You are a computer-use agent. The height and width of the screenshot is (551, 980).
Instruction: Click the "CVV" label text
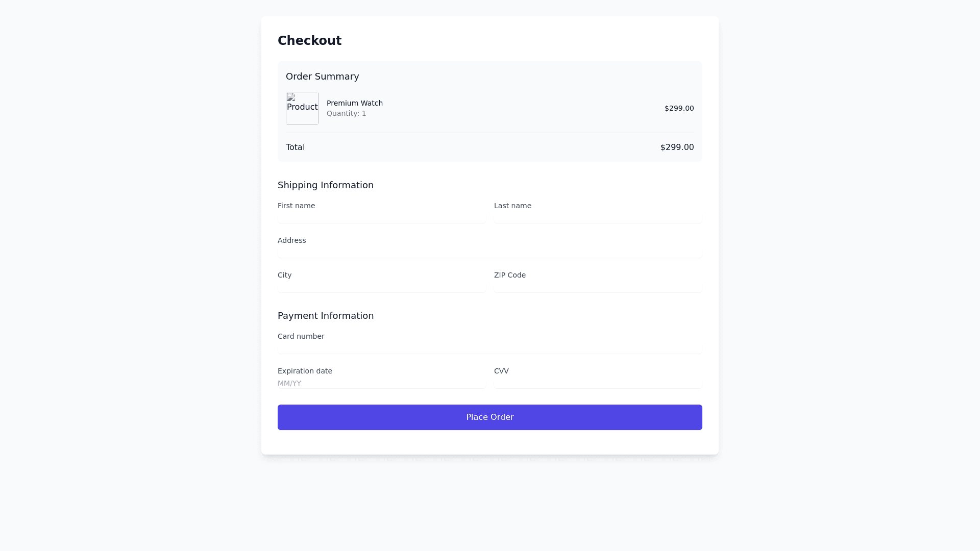501,371
